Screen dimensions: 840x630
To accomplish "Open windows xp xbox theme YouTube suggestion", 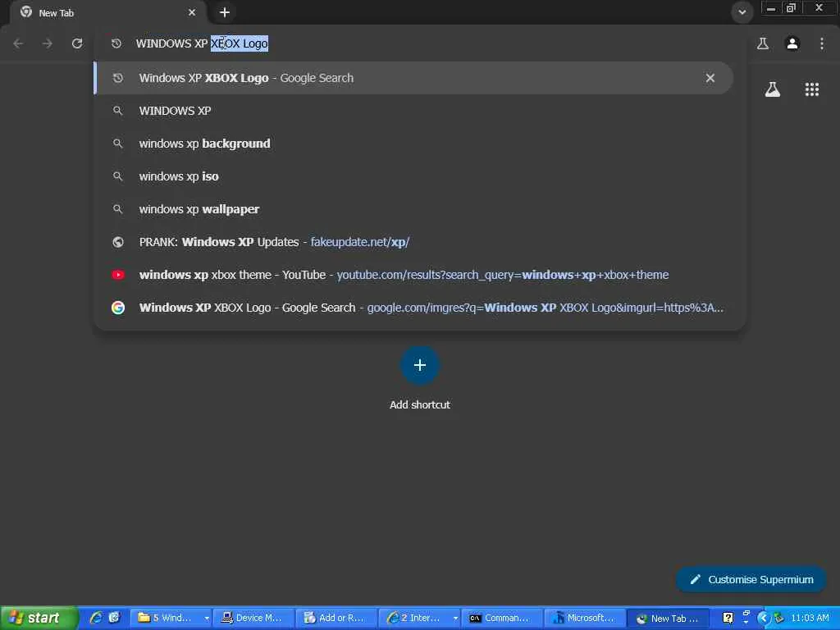I will (413, 275).
